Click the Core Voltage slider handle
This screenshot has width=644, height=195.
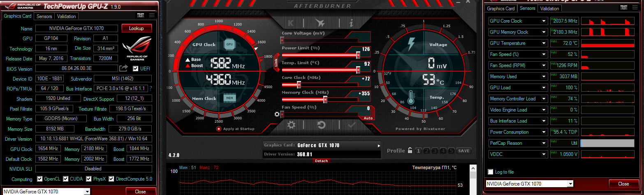[x=282, y=40]
